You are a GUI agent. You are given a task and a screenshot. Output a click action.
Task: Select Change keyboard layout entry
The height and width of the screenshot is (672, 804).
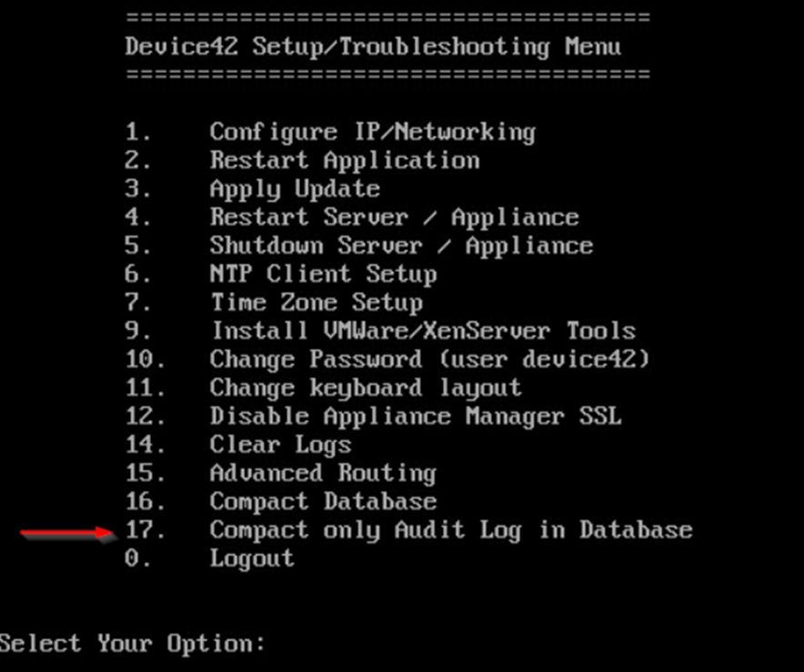[323, 387]
